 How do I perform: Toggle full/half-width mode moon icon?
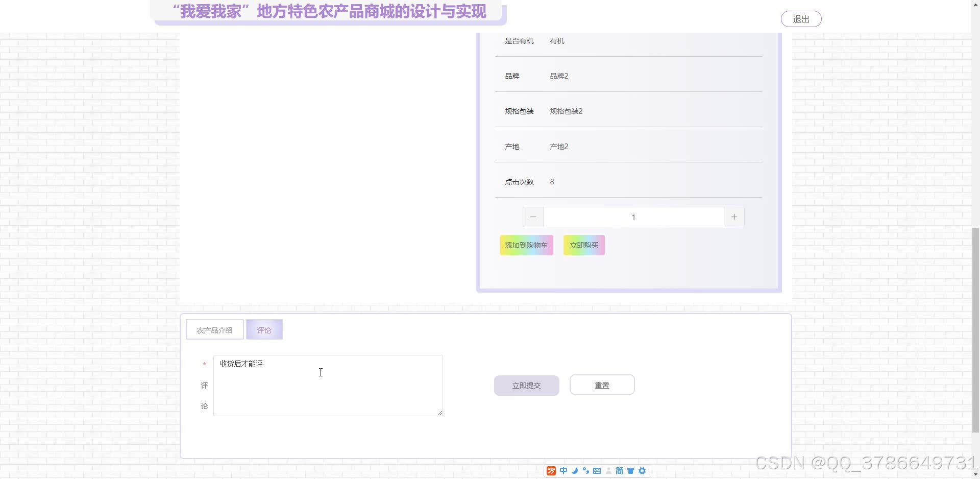[x=574, y=470]
